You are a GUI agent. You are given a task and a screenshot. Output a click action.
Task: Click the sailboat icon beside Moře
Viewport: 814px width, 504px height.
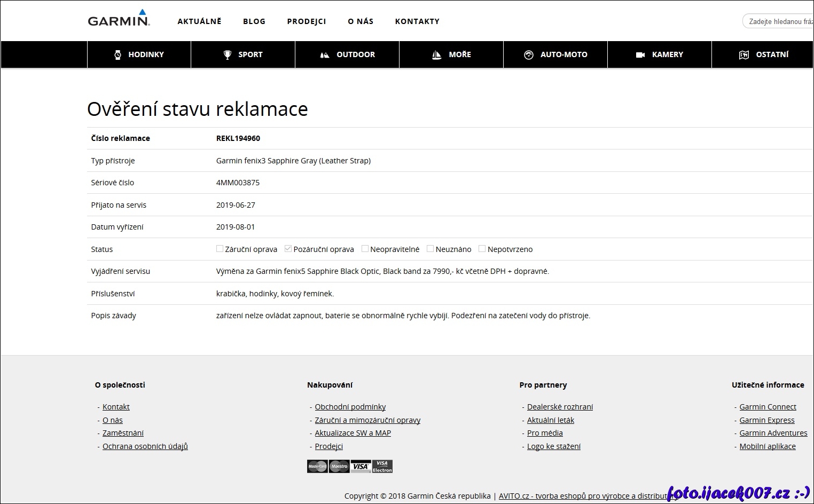click(436, 54)
